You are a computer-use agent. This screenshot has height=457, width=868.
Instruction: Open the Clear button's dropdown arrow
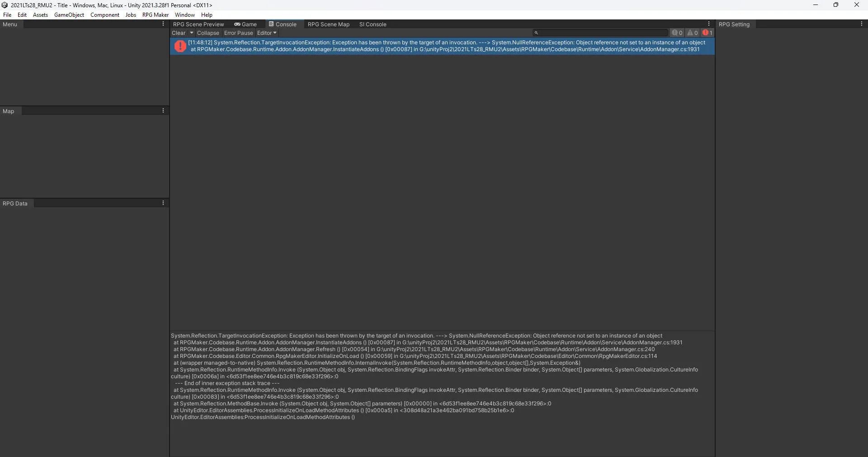pyautogui.click(x=192, y=33)
